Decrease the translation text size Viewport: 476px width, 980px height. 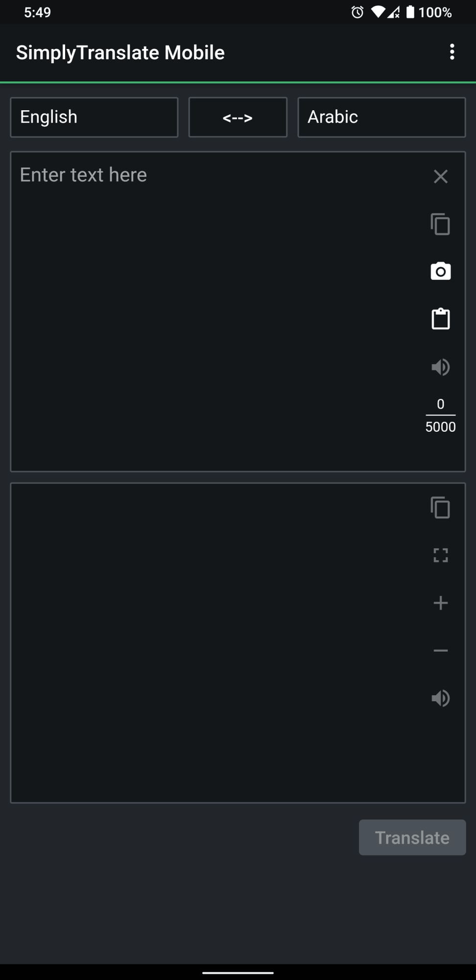[x=440, y=650]
